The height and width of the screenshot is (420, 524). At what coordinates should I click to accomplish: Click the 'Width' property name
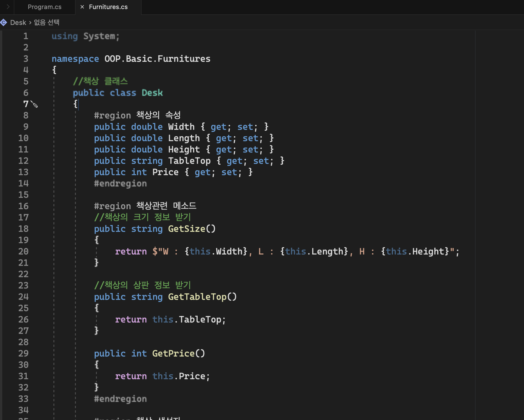click(x=181, y=127)
